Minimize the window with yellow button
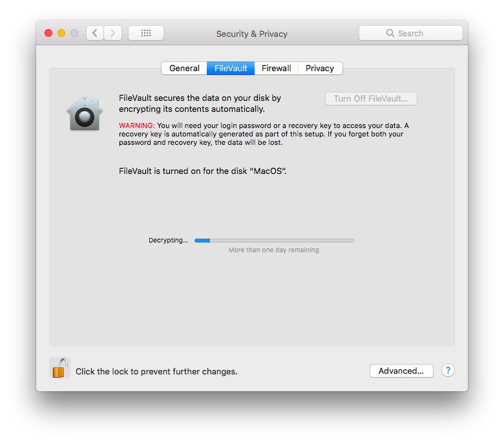Screen dimensions: 504x443 pos(61,33)
